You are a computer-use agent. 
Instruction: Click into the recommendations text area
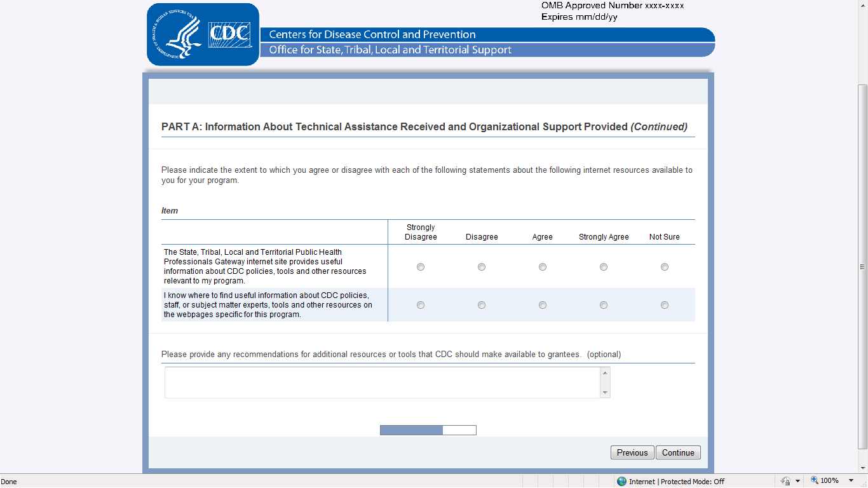382,383
